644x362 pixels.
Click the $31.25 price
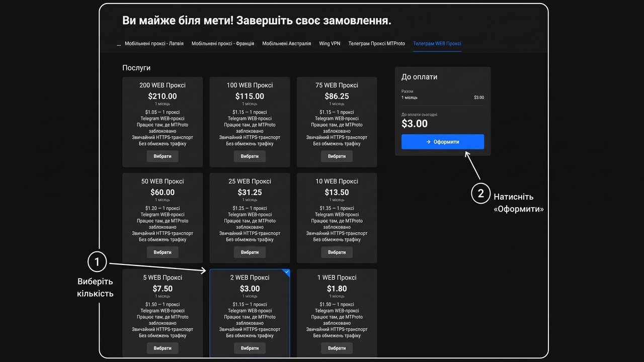pyautogui.click(x=250, y=193)
